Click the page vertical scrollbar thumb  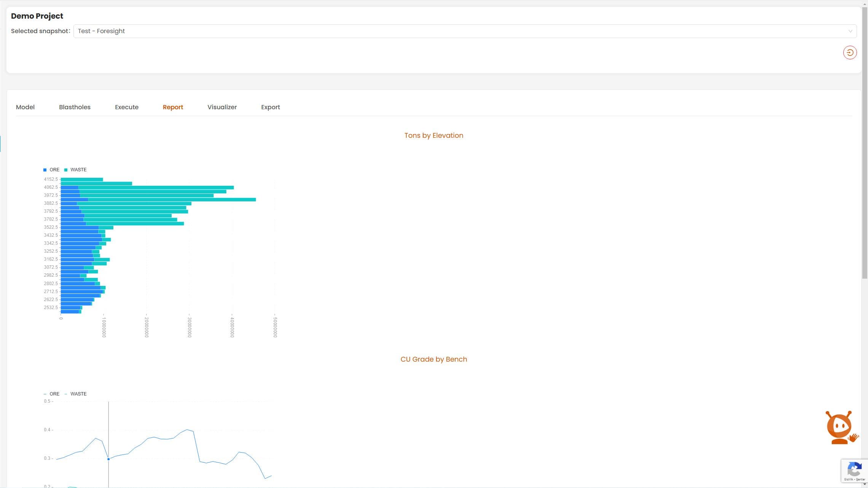[x=865, y=143]
